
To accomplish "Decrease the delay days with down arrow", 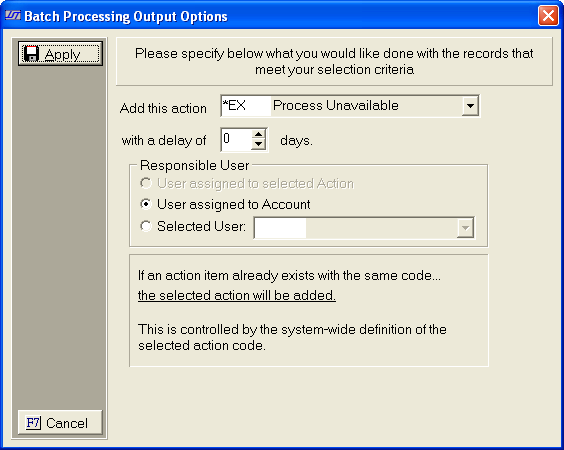I will (x=258, y=145).
